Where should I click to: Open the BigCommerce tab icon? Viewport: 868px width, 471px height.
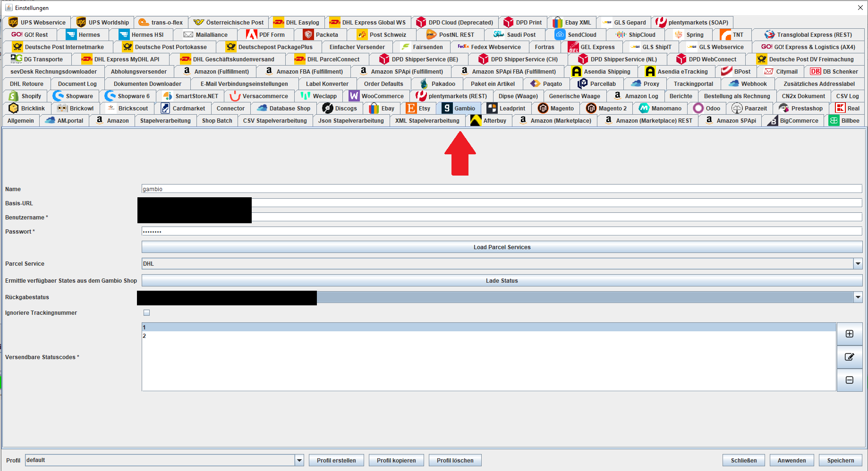pyautogui.click(x=772, y=120)
